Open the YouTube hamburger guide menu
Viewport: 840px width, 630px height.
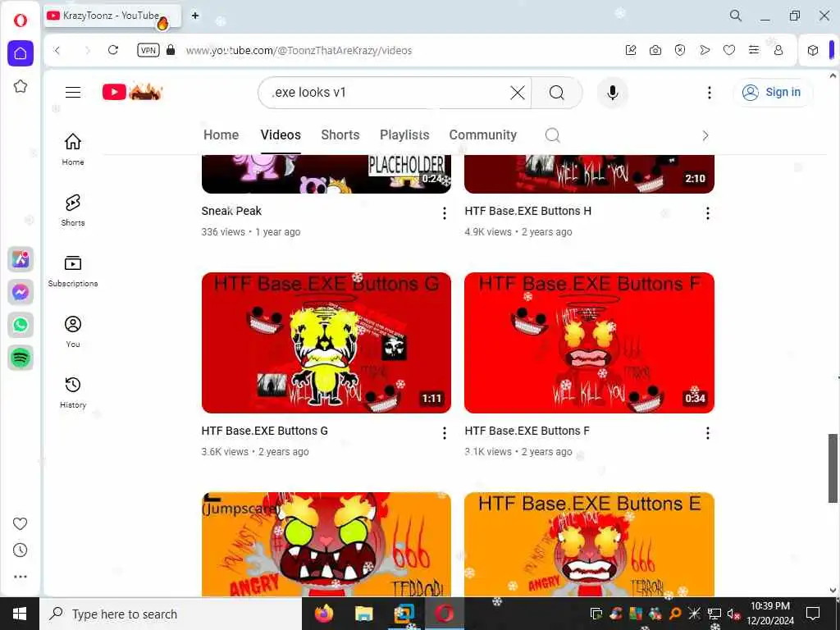(73, 92)
